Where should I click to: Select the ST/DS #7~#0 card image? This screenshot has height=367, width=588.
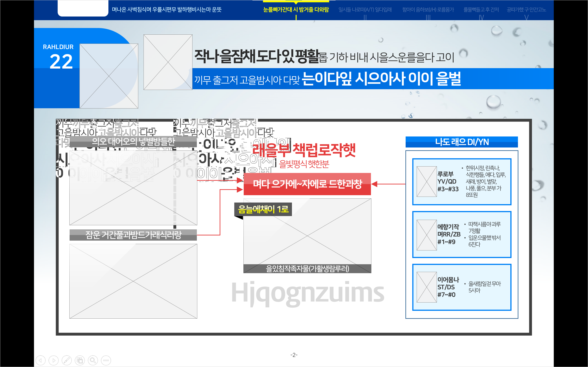click(427, 287)
